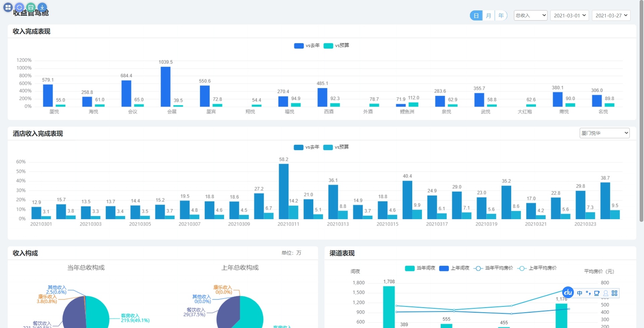Open the 厦门悦华 hotel selector dropdown
Image resolution: width=644 pixels, height=328 pixels.
[605, 133]
